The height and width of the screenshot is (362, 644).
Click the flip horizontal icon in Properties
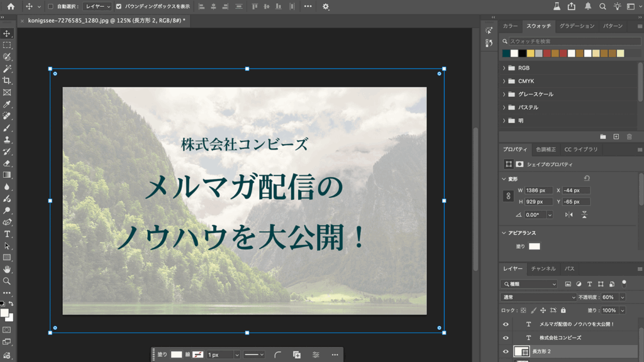[569, 214]
